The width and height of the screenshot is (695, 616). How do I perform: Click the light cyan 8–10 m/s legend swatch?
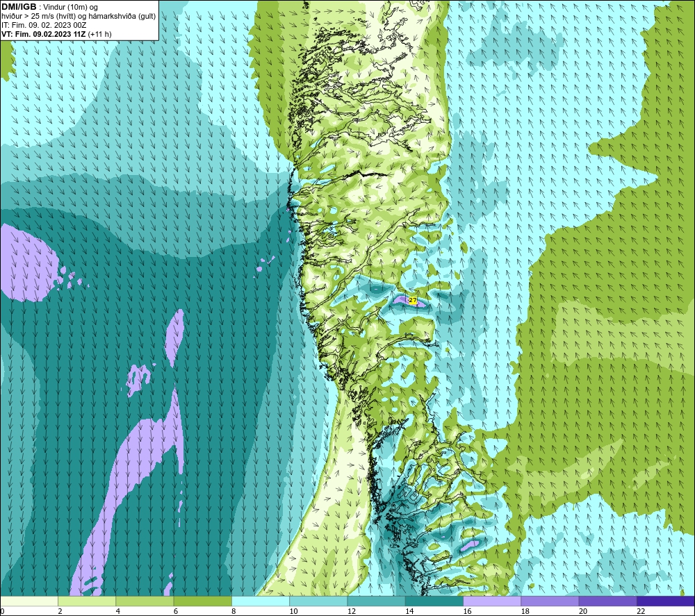pyautogui.click(x=261, y=601)
